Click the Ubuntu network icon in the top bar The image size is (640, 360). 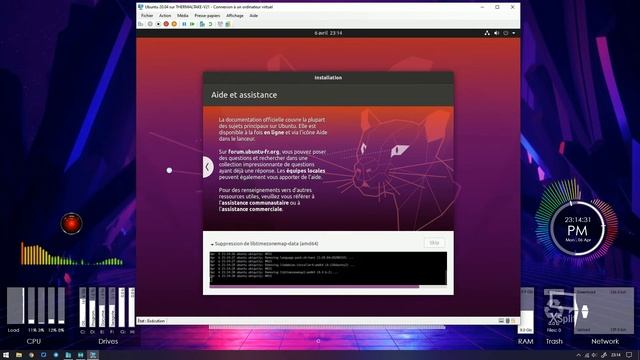tap(487, 33)
